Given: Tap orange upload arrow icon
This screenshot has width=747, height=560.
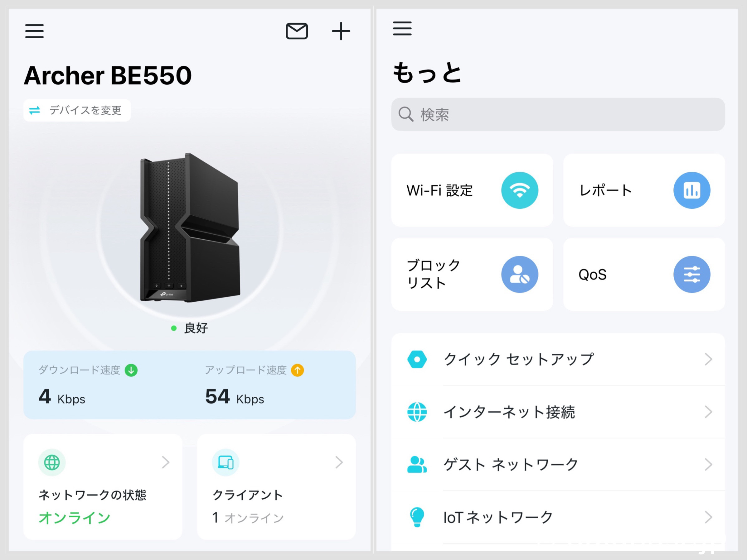Looking at the screenshot, I should [297, 370].
